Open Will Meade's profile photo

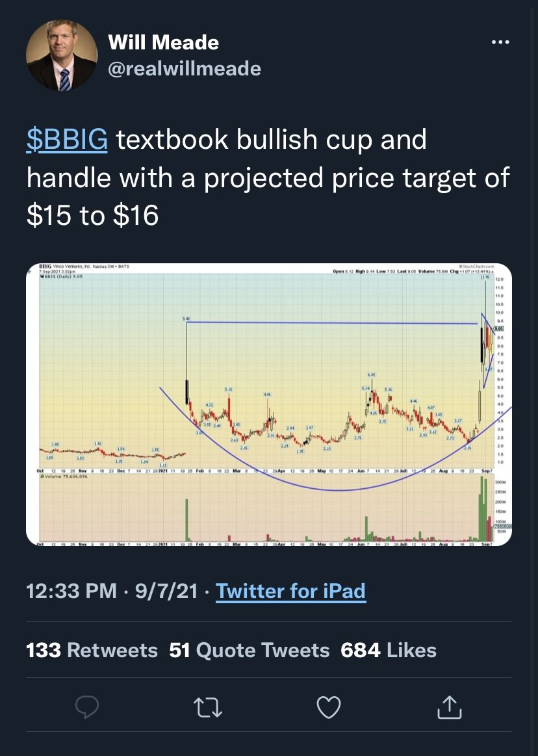pyautogui.click(x=62, y=55)
